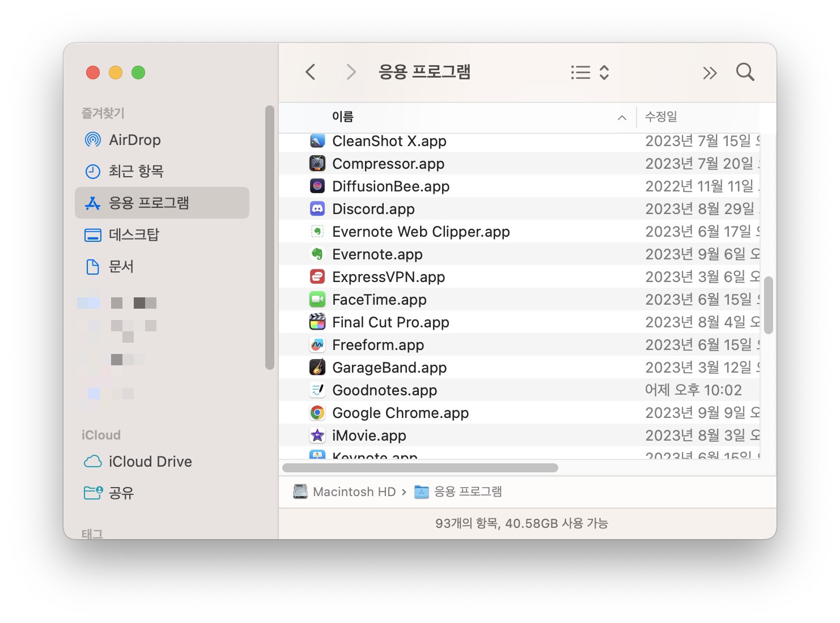Click the Evernote Web Clipper icon
This screenshot has height=623, width=840.
pos(317,232)
